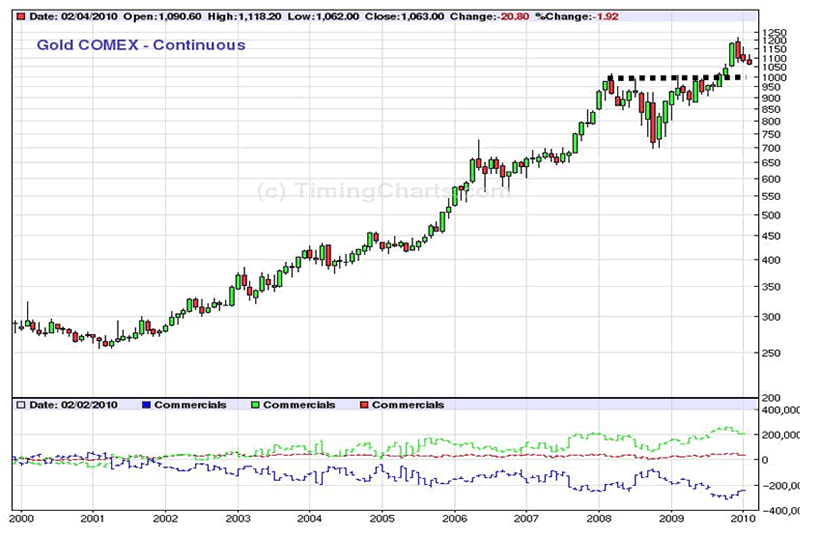Viewport: 820px width, 539px height.
Task: Click the white square beside Date: 02/02/2010
Action: tap(21, 405)
